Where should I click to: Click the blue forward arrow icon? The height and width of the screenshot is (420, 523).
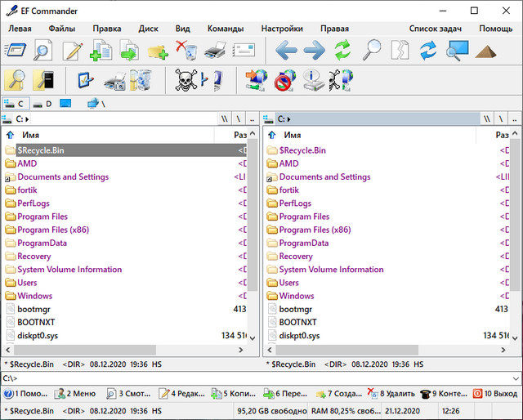314,51
